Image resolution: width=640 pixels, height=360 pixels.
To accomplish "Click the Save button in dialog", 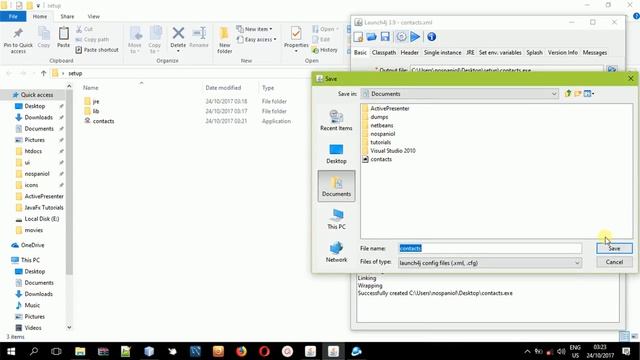I will click(x=614, y=248).
